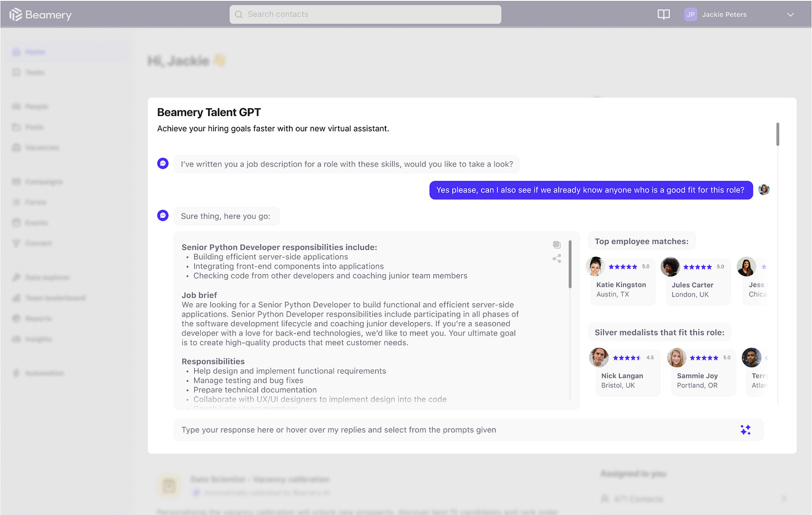Click the "Responsibilities" heading in the description
This screenshot has width=812, height=515.
[213, 362]
